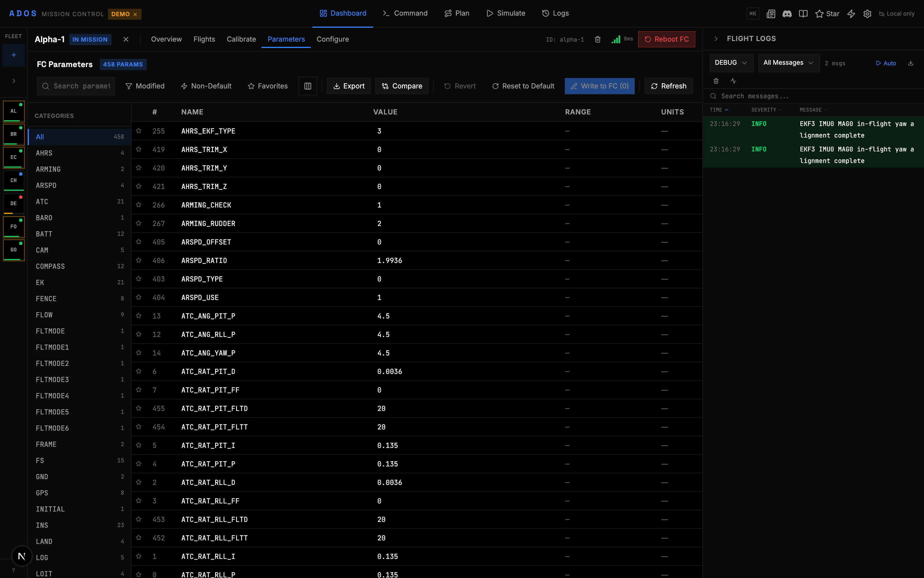924x578 pixels.
Task: Click the lightning bolt icon in header
Action: 851,14
